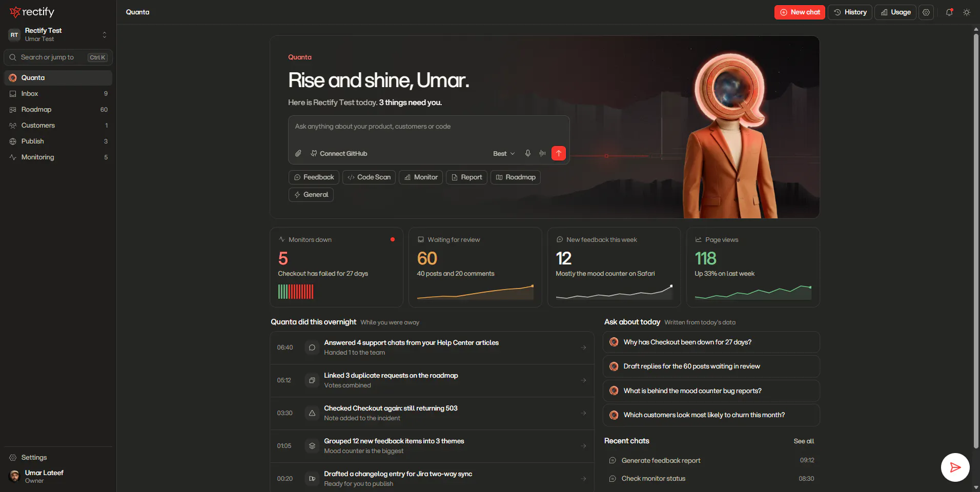Go to Customers in sidebar
Screen dimensions: 980x492
58,126
